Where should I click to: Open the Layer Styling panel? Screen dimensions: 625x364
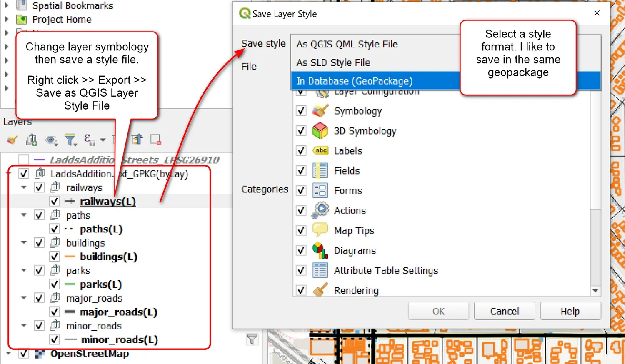pos(12,140)
